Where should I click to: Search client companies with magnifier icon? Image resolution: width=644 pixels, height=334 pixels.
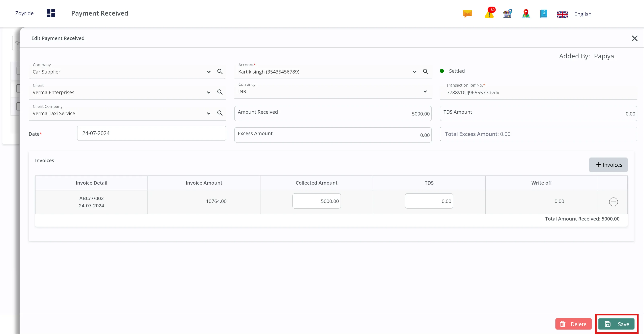click(220, 113)
